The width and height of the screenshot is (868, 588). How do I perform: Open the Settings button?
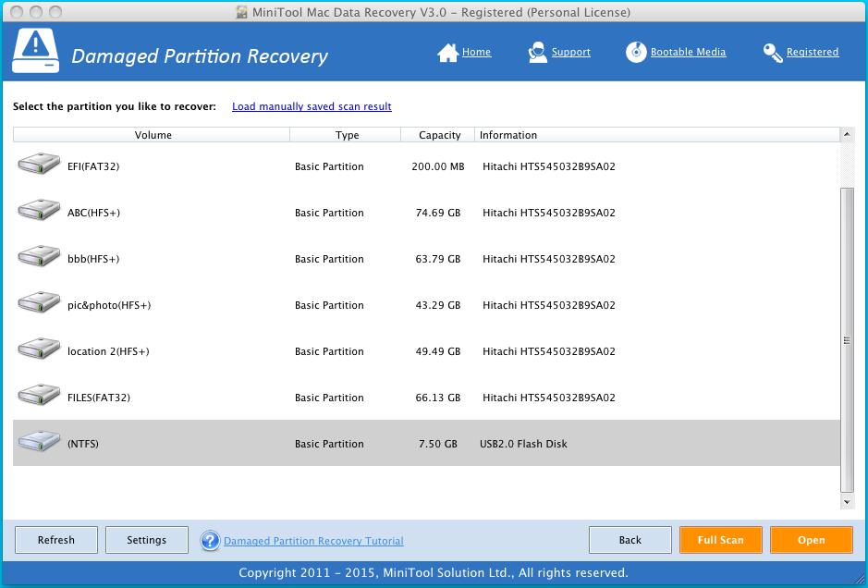[147, 540]
